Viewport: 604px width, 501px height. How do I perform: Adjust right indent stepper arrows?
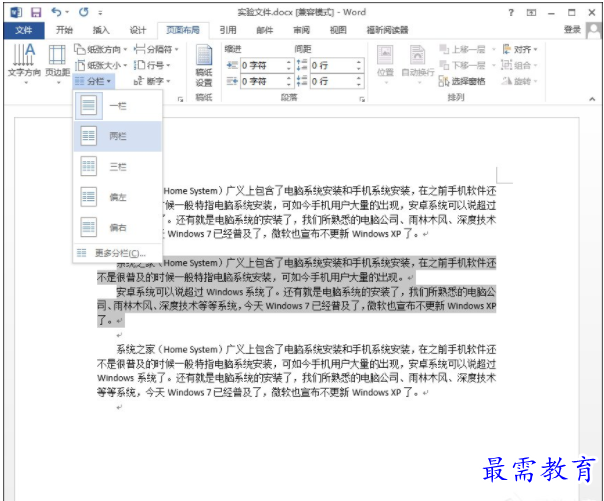(289, 81)
